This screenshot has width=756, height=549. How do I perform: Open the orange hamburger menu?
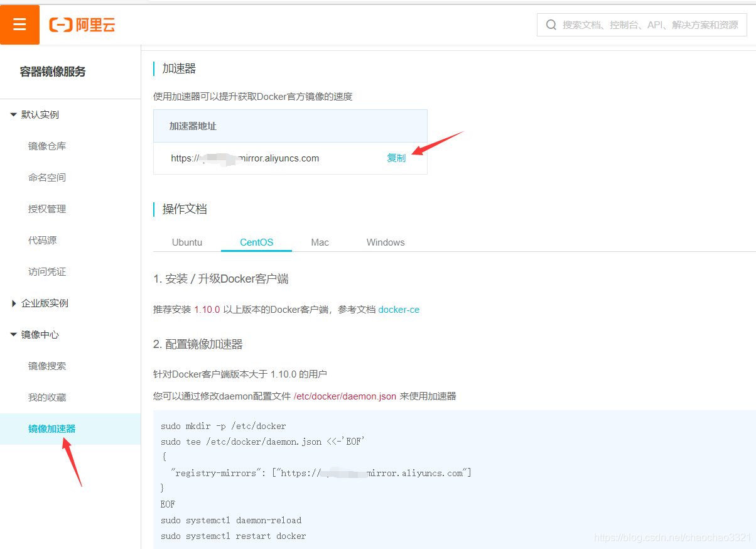[x=19, y=24]
